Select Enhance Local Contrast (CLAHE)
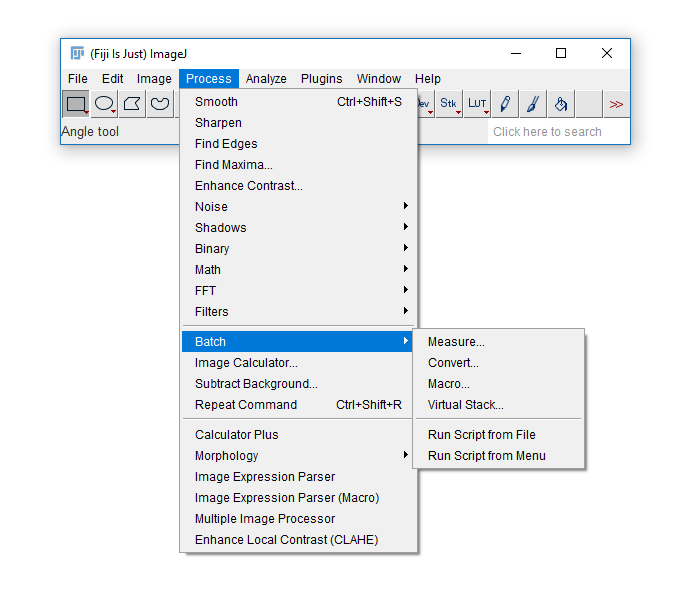The image size is (687, 597). pyautogui.click(x=286, y=540)
